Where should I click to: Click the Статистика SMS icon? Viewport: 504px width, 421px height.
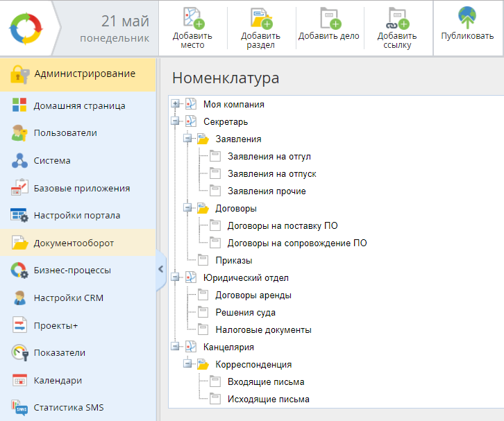19,408
